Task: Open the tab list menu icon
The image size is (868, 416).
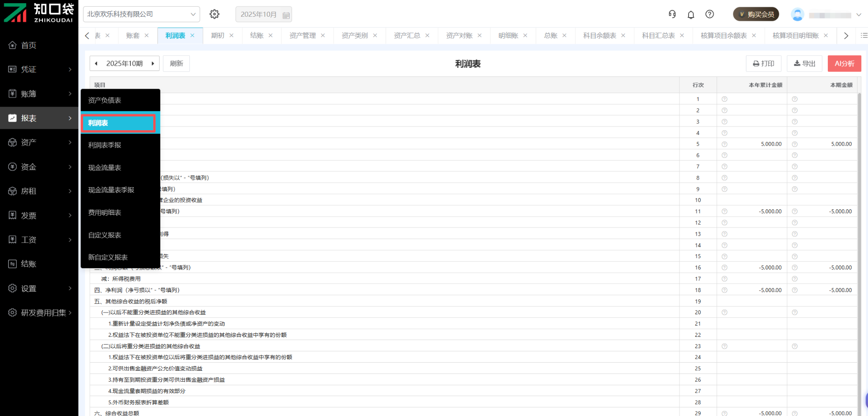Action: coord(863,36)
